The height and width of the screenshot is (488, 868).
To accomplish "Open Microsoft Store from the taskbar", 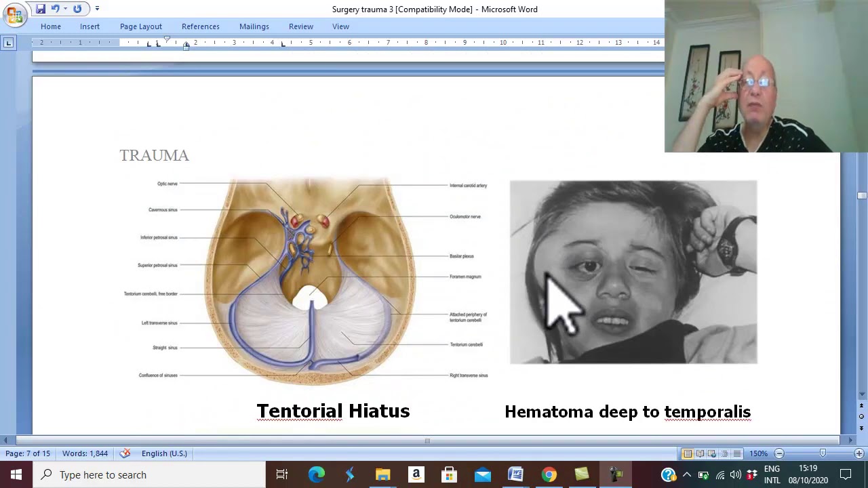I will coord(449,474).
